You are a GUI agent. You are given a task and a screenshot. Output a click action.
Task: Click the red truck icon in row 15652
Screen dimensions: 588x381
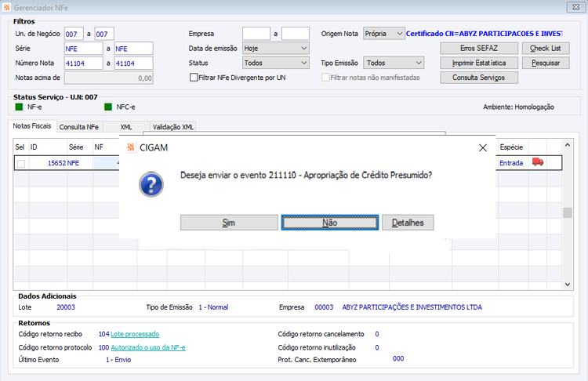point(537,162)
